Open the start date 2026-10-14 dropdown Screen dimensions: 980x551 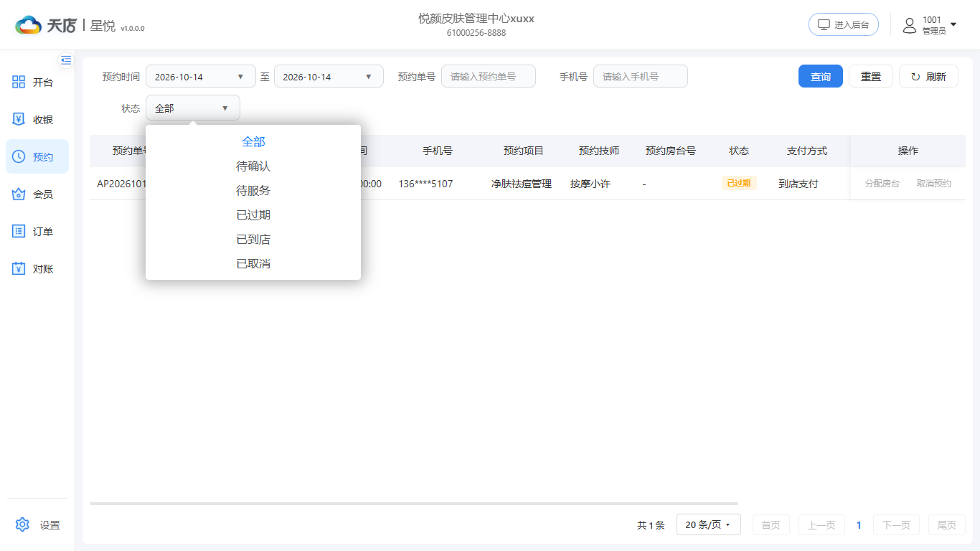point(201,77)
